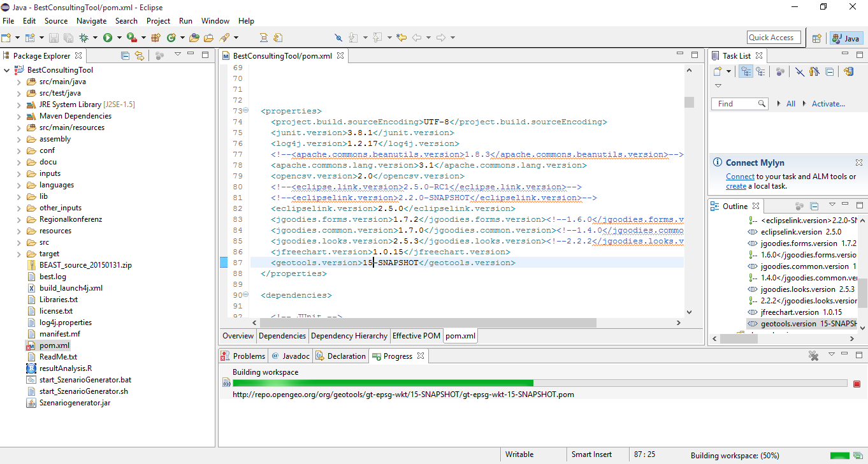868x464 pixels.
Task: Open the Run button dropdown arrow
Action: (x=119, y=38)
